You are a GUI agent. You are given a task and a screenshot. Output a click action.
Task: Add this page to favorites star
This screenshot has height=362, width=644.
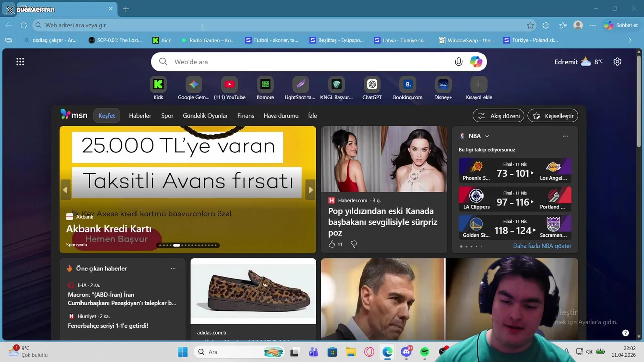530,25
